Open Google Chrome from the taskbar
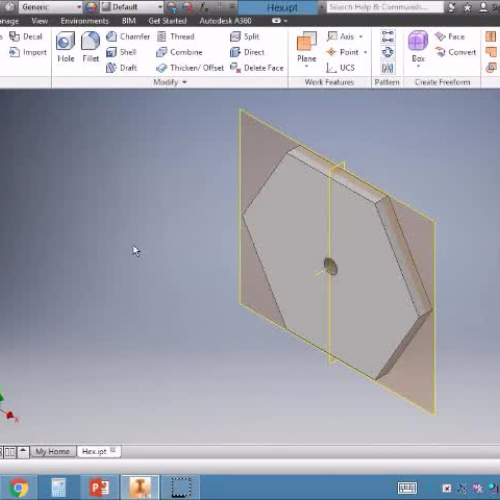The width and height of the screenshot is (500, 500). (18, 488)
